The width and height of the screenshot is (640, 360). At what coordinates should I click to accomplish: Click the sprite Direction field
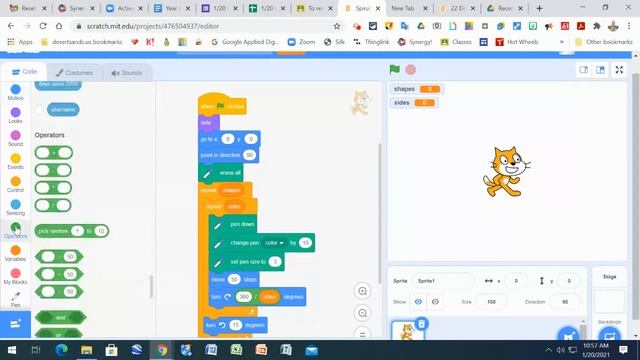565,302
